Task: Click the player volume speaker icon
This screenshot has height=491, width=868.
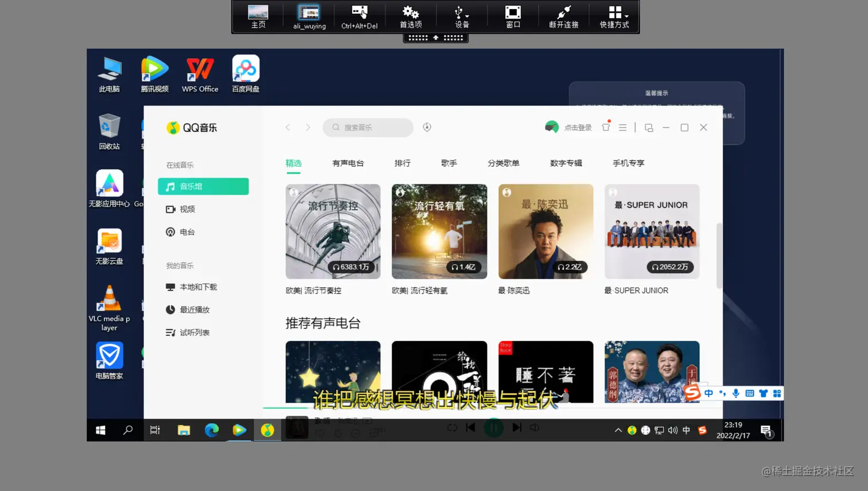Action: 535,428
